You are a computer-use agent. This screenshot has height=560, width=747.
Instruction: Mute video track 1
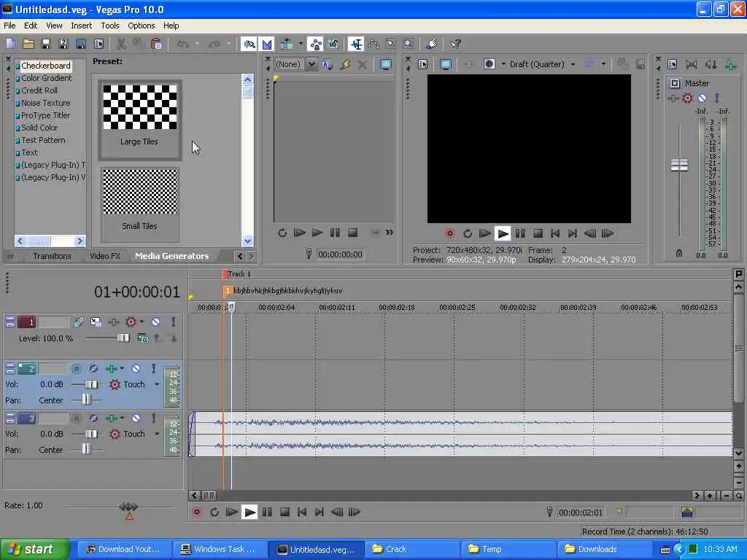point(155,322)
